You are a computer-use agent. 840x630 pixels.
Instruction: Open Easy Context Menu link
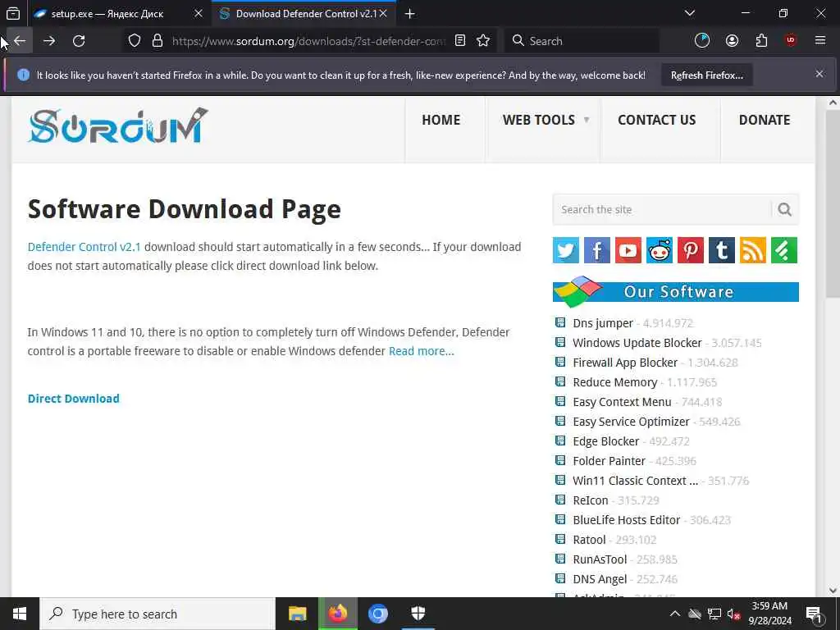[622, 402]
